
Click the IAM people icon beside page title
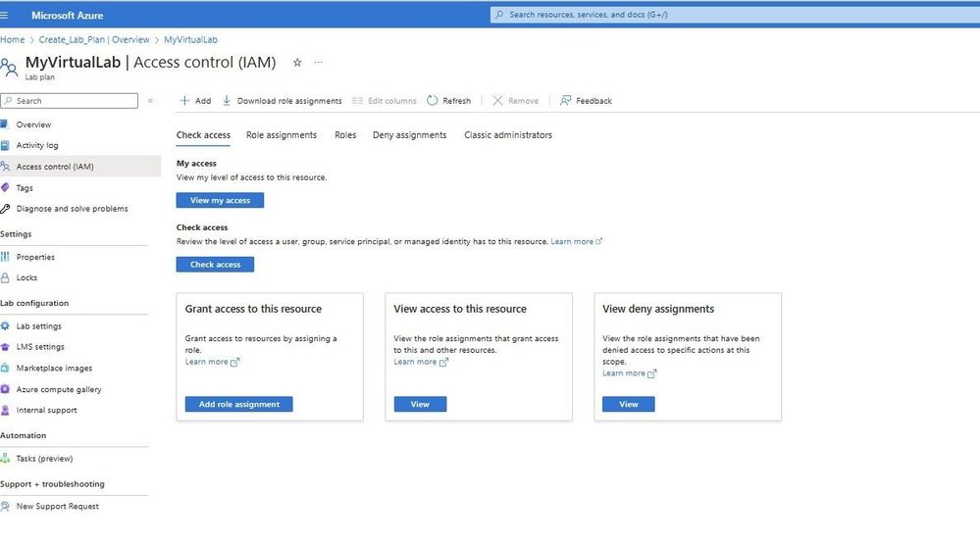point(9,67)
